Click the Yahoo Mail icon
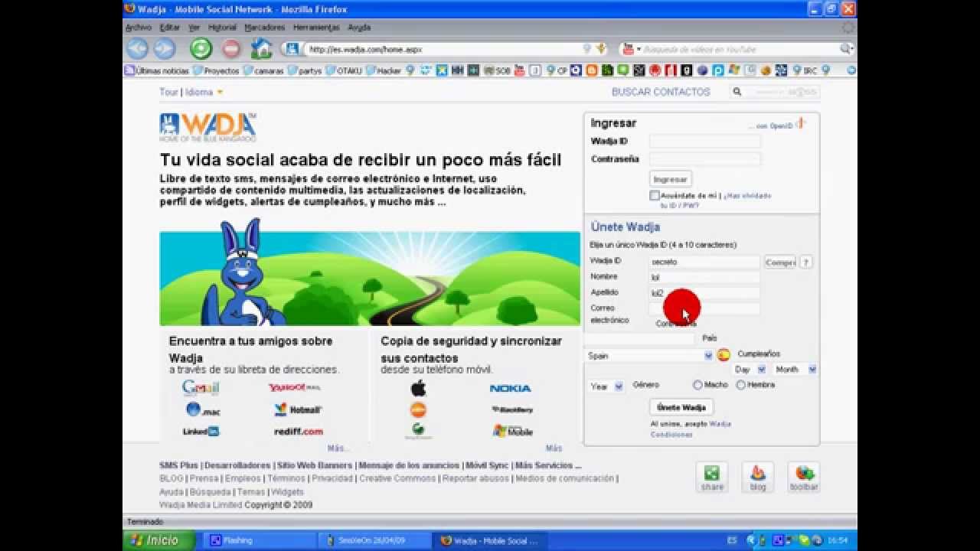Image resolution: width=980 pixels, height=551 pixels. click(x=294, y=388)
